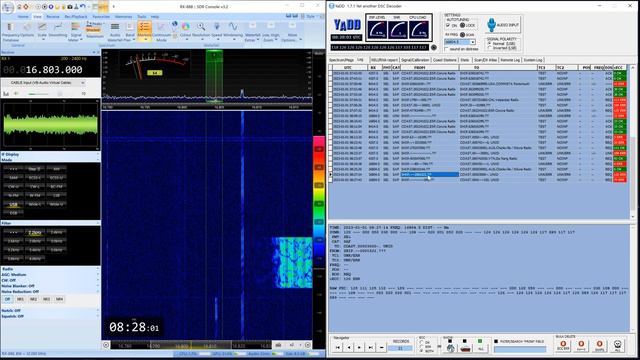Viewport: 640px width, 360px height.
Task: Open the Signal Meter ribbon item
Action: pos(75,32)
